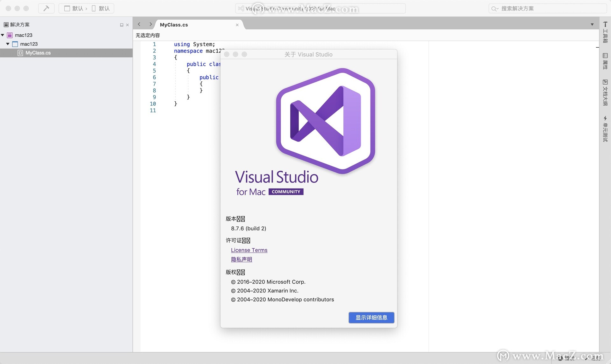Click the 显示详细信息 button
Viewport: 611px width, 364px height.
(371, 318)
